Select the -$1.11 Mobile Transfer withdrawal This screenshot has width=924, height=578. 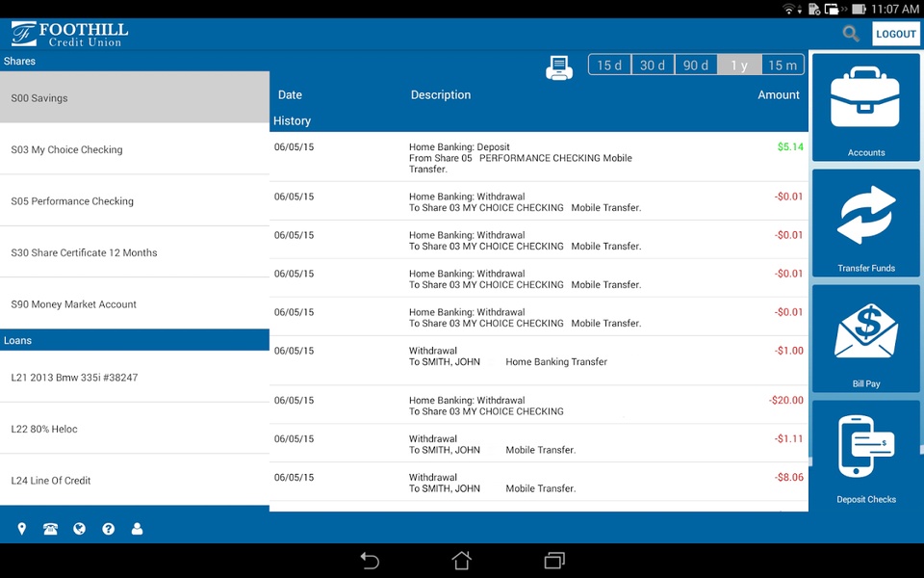coord(539,443)
